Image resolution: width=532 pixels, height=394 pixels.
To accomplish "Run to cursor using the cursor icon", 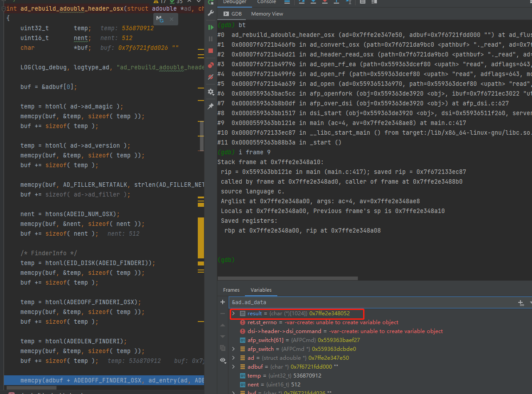I will click(x=348, y=2).
